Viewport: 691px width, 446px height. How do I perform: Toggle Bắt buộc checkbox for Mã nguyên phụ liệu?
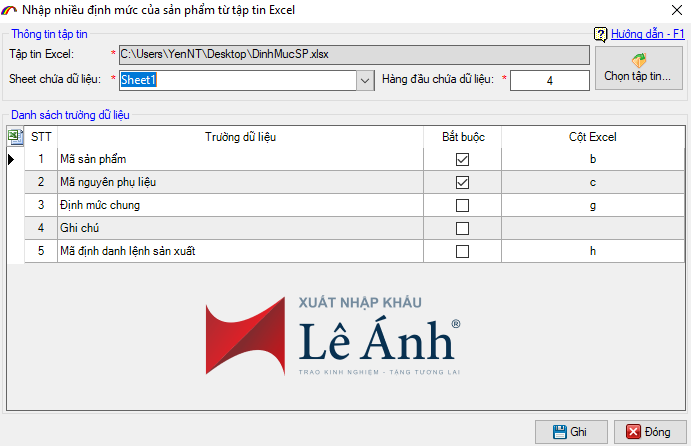click(462, 182)
